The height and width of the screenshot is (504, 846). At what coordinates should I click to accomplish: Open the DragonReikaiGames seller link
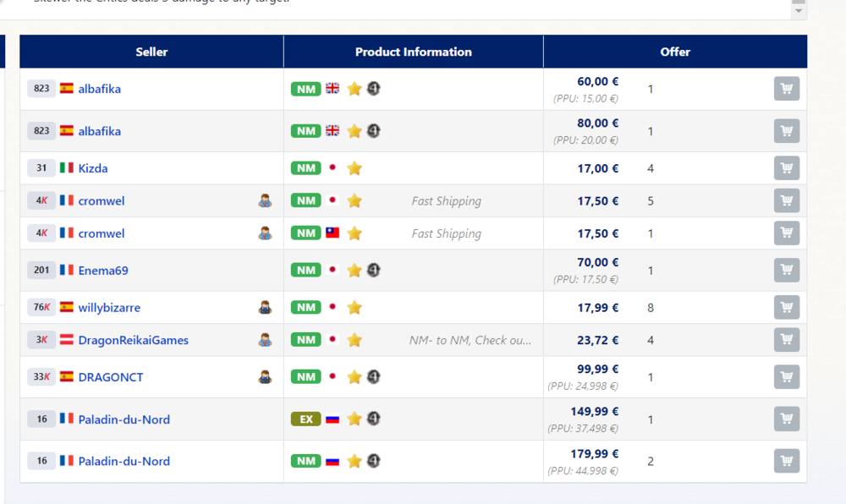[x=133, y=340]
